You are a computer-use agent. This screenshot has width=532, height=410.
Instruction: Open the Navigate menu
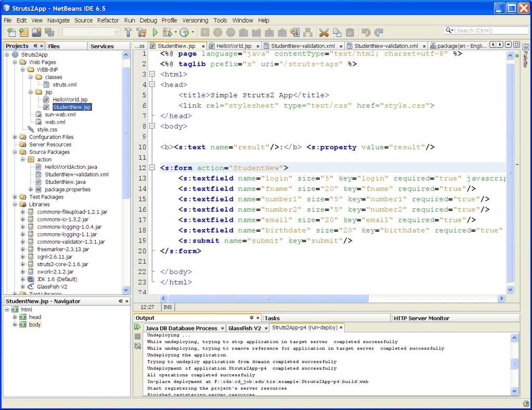point(58,20)
